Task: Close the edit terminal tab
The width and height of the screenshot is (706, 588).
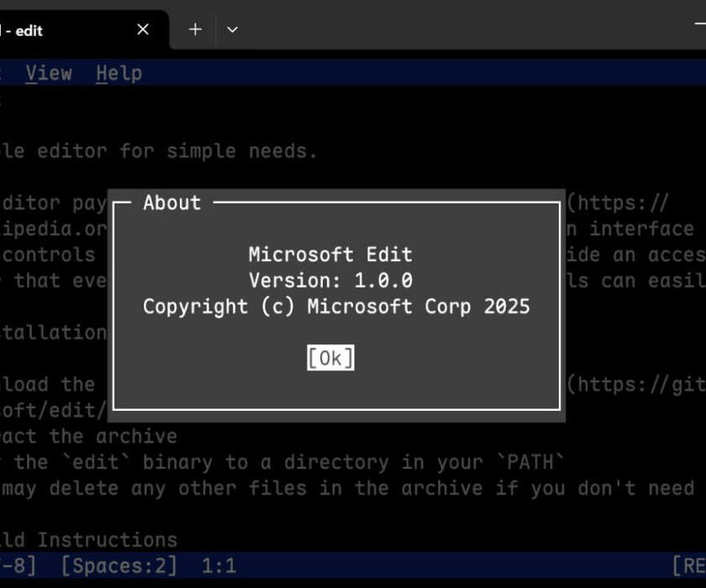Action: 142,29
